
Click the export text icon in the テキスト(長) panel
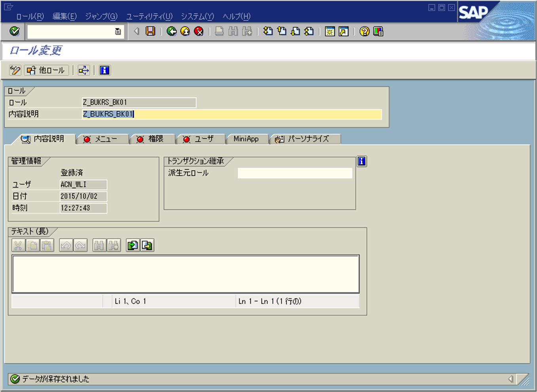(x=147, y=245)
